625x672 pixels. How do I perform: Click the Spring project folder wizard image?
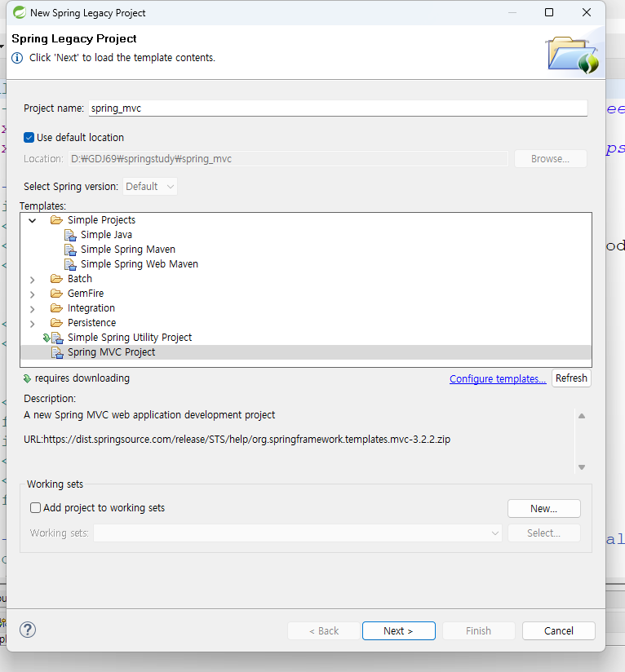[572, 55]
